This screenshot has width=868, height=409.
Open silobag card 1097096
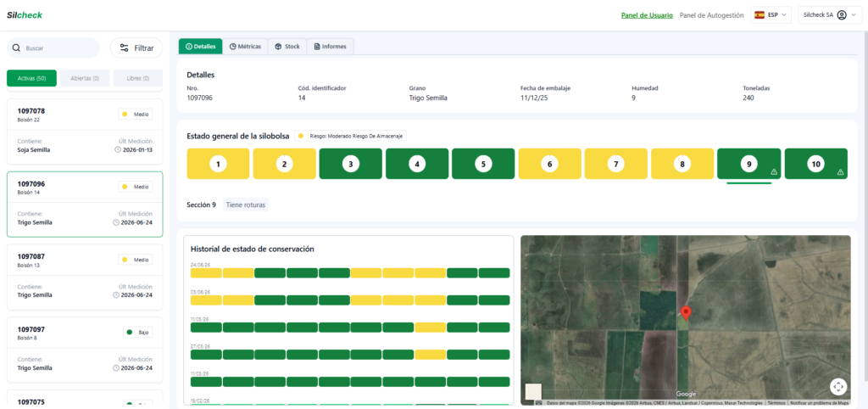coord(85,204)
